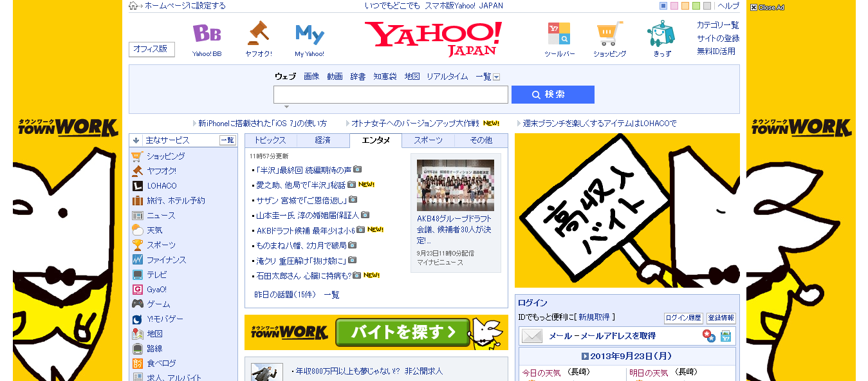
Task: Click the 食べログ icon in sidebar
Action: (137, 364)
